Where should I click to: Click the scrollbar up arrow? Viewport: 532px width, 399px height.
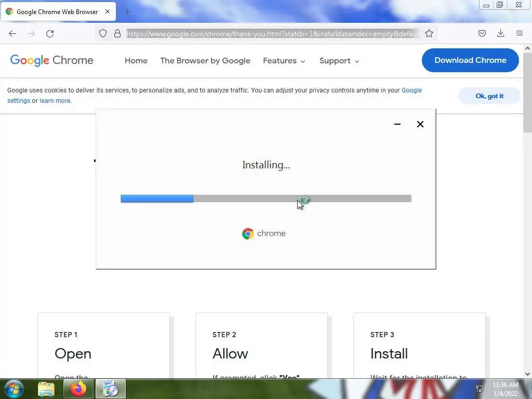(527, 48)
